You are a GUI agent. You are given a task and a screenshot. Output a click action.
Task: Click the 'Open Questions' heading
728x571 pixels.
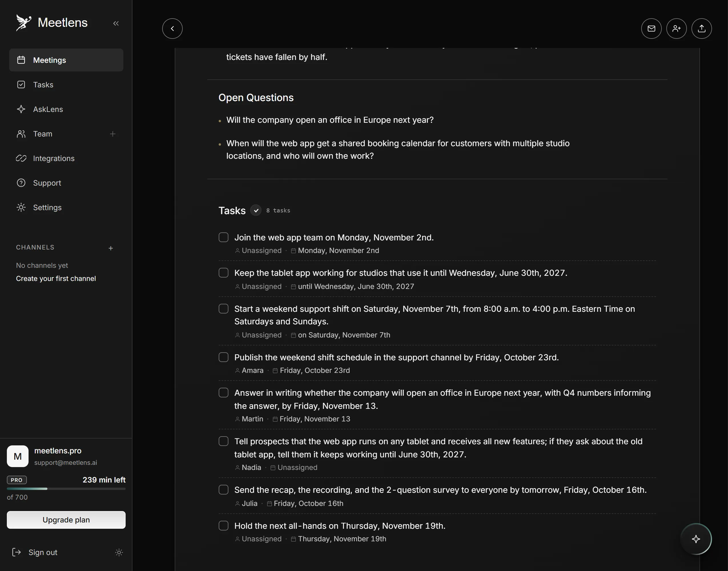coord(256,98)
